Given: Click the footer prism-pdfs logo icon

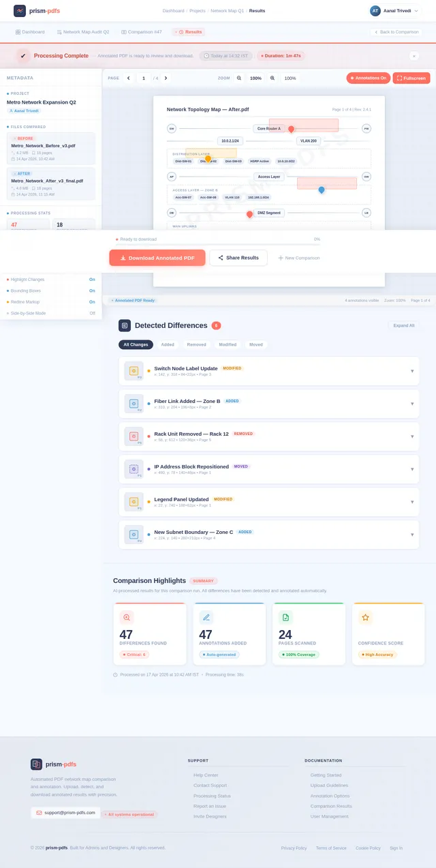Looking at the screenshot, I should pyautogui.click(x=37, y=764).
